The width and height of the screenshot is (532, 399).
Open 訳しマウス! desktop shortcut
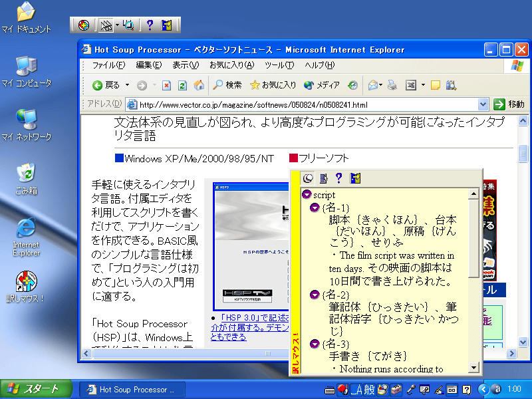26,287
